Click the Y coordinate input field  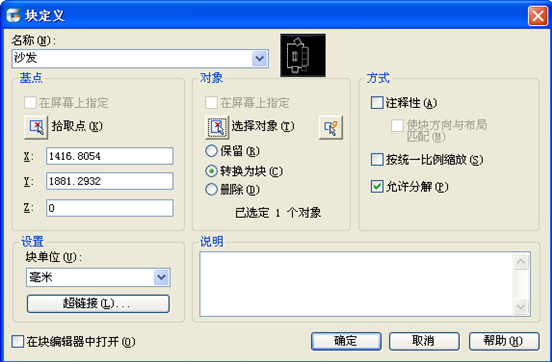point(110,181)
